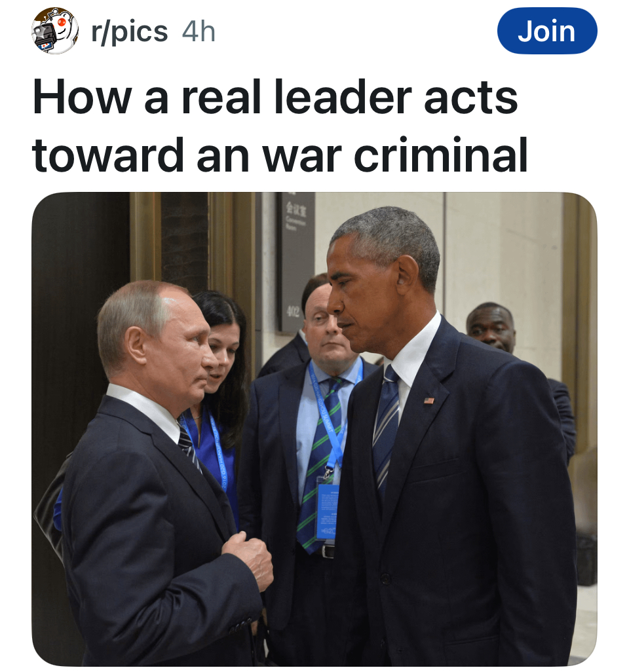This screenshot has height=672, width=629.
Task: Click the blue badge on the lanyard in the photo
Action: click(327, 512)
